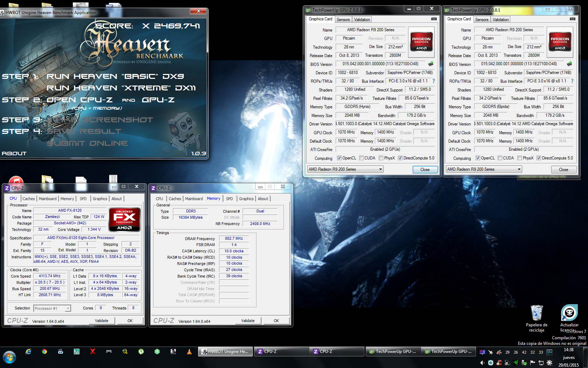This screenshot has width=588, height=368.
Task: Switch to Sensors tab in left GPU-Z
Action: point(343,20)
